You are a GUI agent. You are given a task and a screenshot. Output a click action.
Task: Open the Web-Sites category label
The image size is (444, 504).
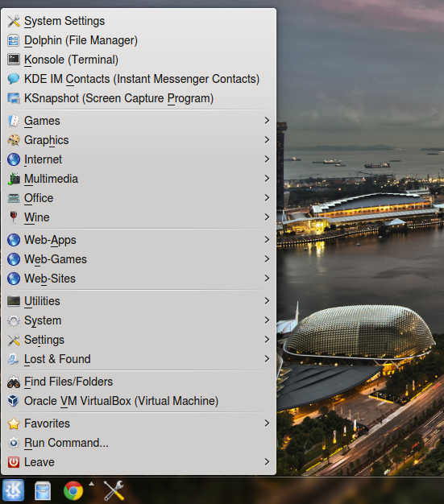tap(50, 279)
